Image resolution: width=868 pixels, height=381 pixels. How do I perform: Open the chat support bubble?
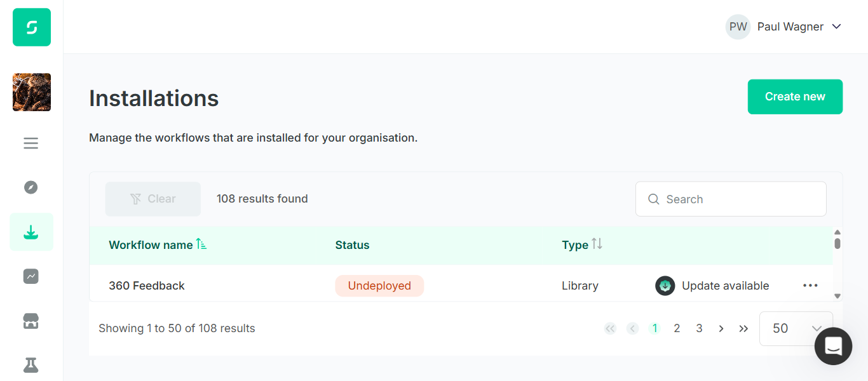(x=833, y=346)
